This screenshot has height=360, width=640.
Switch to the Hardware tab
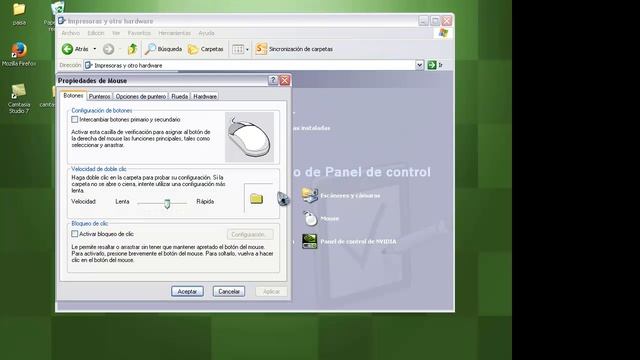(x=205, y=96)
